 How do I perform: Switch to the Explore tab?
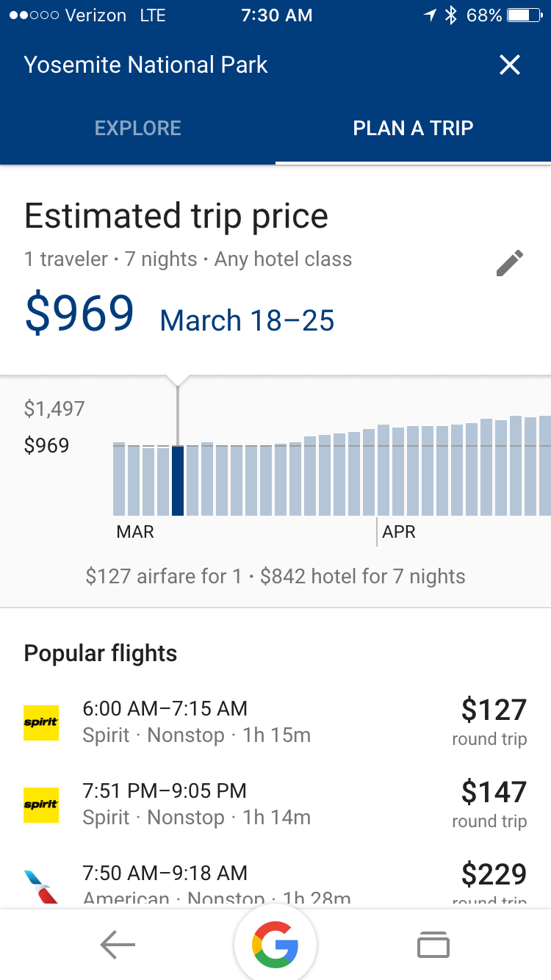137,128
